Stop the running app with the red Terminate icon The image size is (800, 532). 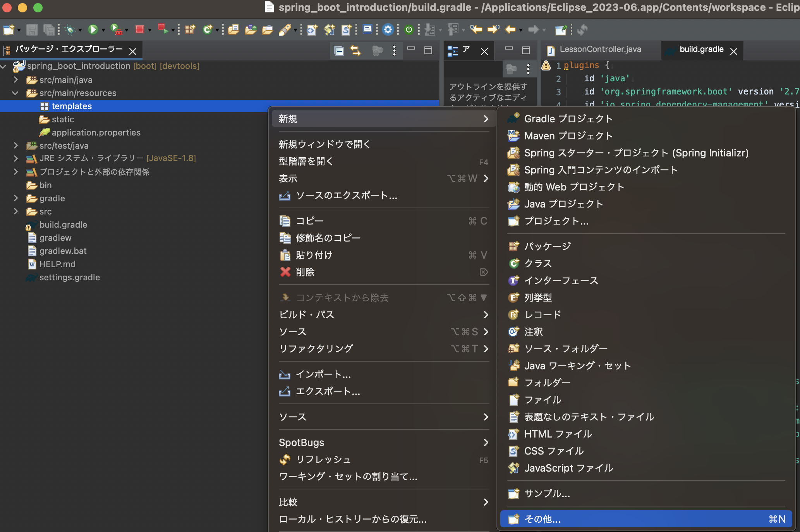pyautogui.click(x=140, y=29)
